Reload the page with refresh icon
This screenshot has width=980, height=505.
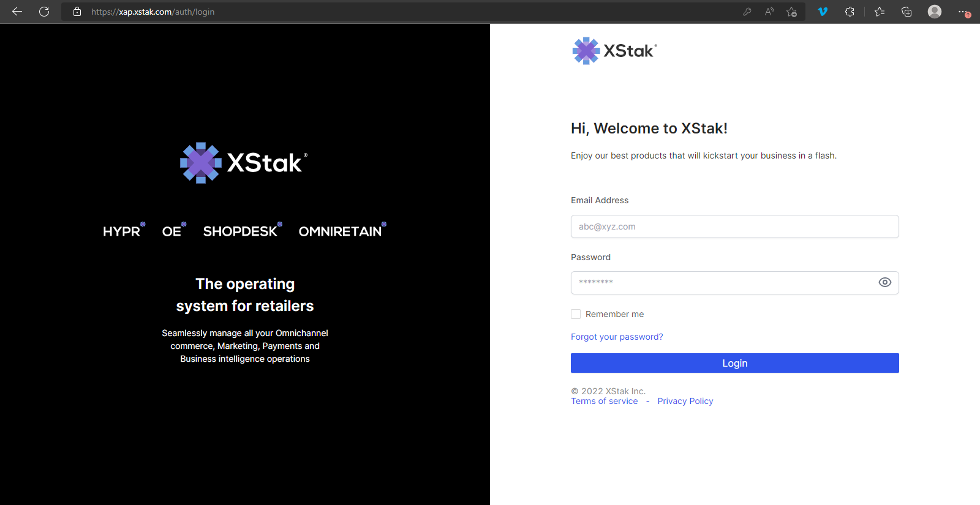pyautogui.click(x=44, y=12)
